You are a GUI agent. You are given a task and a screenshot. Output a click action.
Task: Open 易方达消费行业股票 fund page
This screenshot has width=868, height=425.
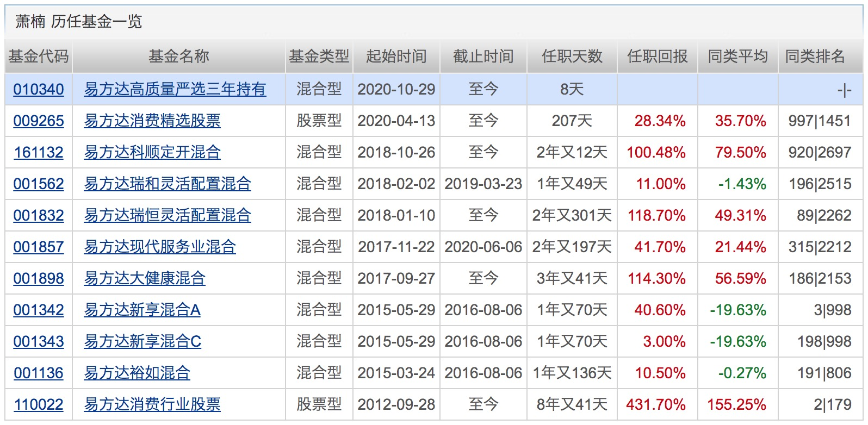[x=152, y=404]
